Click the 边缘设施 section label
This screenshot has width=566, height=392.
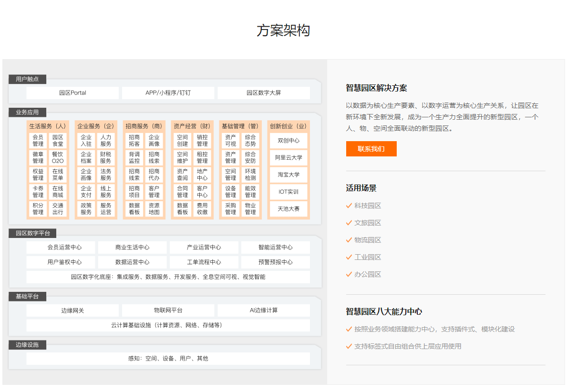point(27,345)
